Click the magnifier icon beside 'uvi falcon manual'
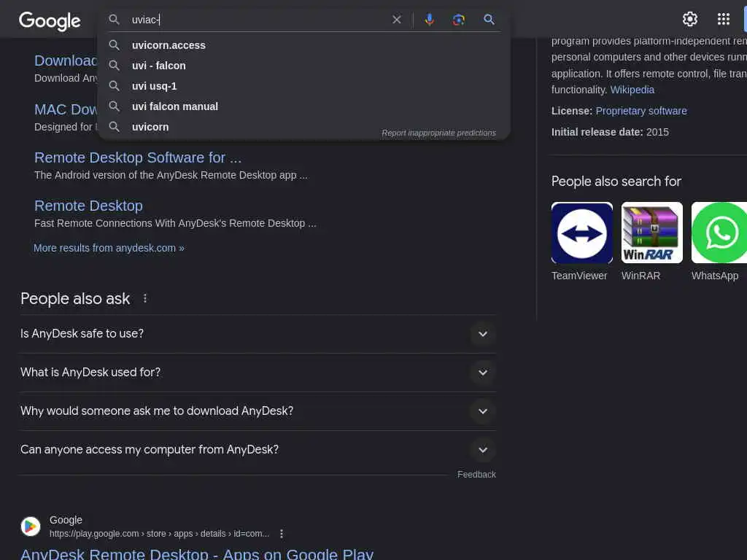This screenshot has width=747, height=560. (x=114, y=106)
